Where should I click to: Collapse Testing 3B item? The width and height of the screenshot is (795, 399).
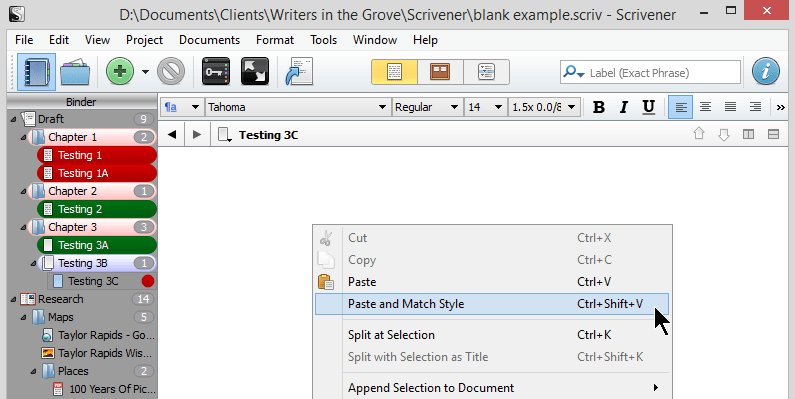coord(33,264)
